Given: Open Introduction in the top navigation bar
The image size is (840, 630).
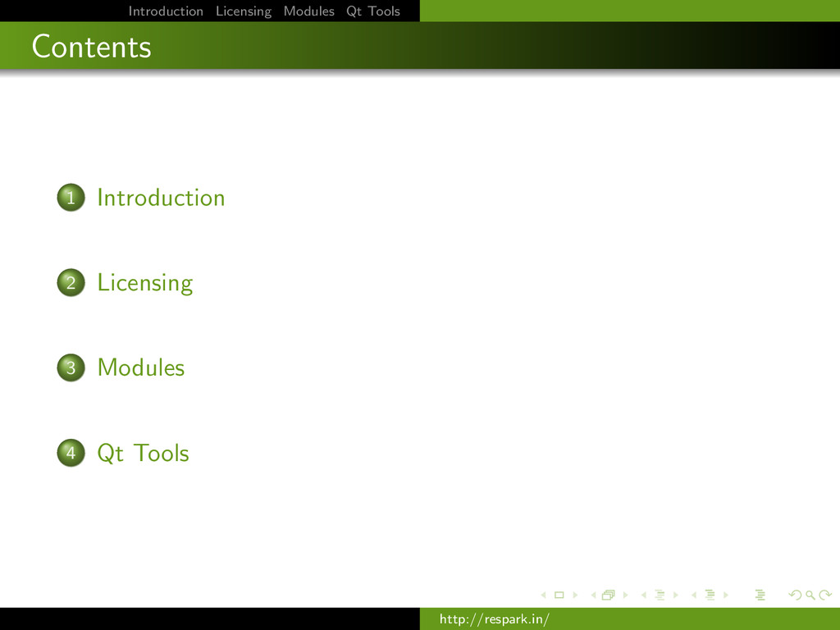Looking at the screenshot, I should (x=166, y=11).
